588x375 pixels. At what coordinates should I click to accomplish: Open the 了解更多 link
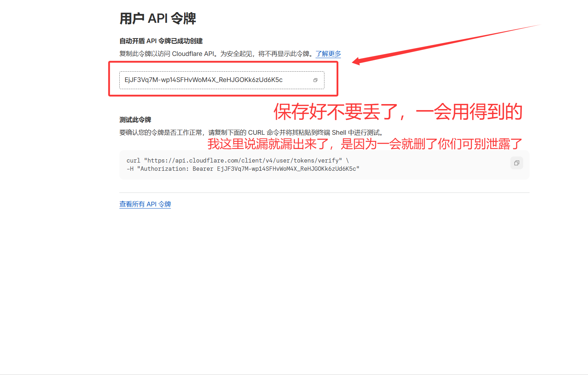tap(328, 54)
